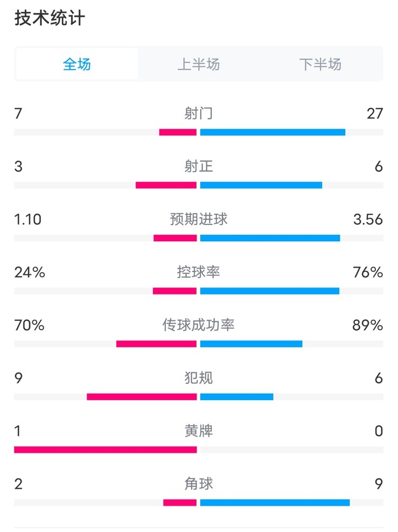Click the 犯规 stat label
This screenshot has height=532, width=398.
tap(199, 379)
